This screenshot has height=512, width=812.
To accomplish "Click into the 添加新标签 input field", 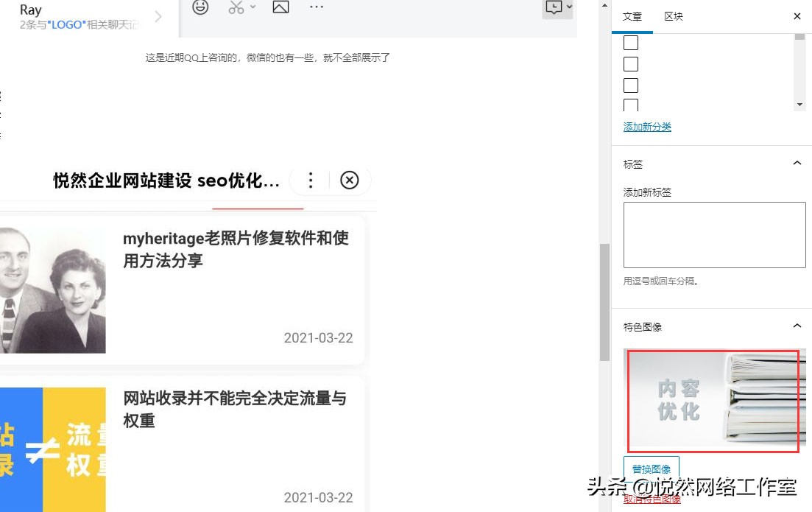I will pos(714,234).
